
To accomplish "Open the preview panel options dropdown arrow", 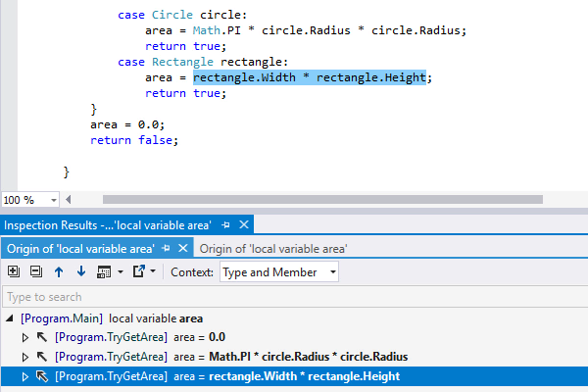I will (121, 271).
